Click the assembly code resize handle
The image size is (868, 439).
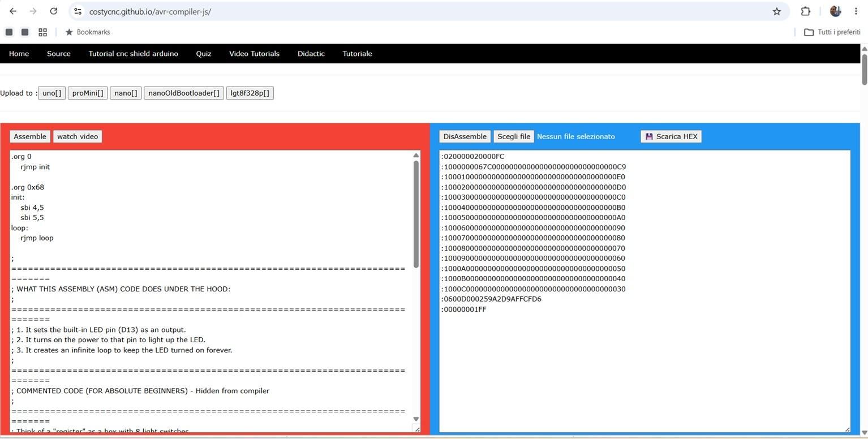point(418,429)
